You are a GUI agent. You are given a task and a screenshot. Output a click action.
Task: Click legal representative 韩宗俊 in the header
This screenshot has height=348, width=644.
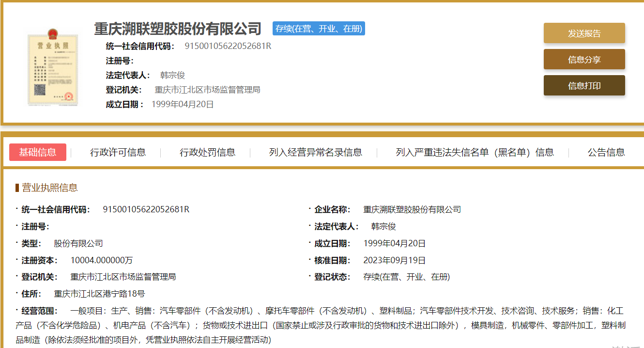[x=172, y=75]
